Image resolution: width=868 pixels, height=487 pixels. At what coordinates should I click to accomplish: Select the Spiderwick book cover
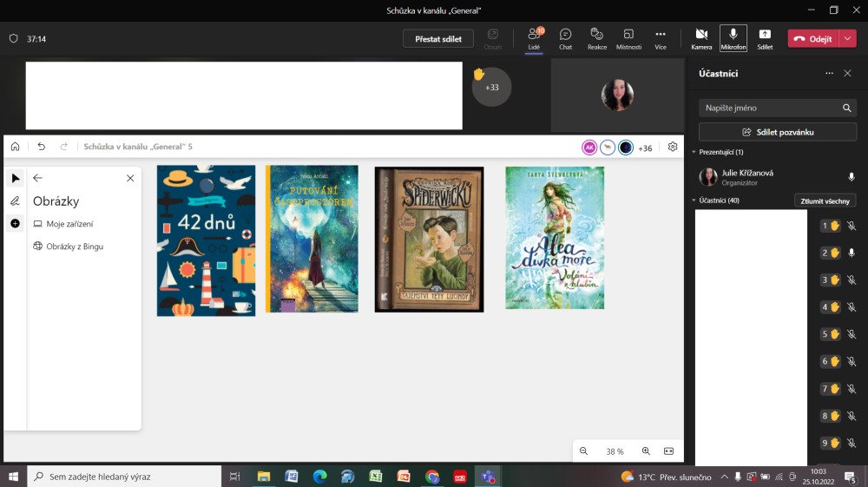coord(429,240)
